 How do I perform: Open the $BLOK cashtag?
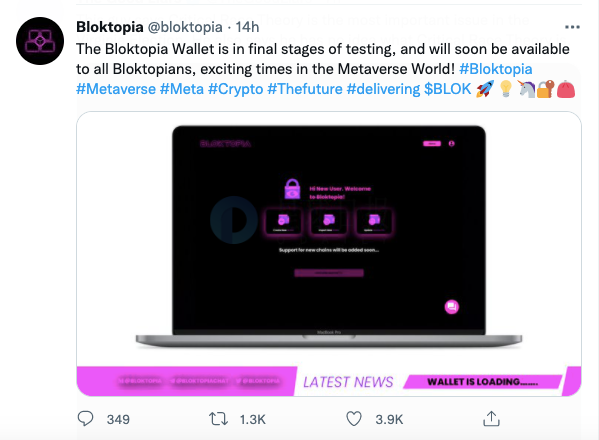[x=448, y=89]
